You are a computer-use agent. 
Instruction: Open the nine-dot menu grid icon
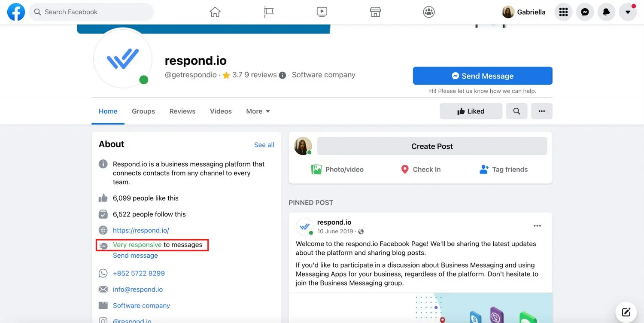(563, 12)
